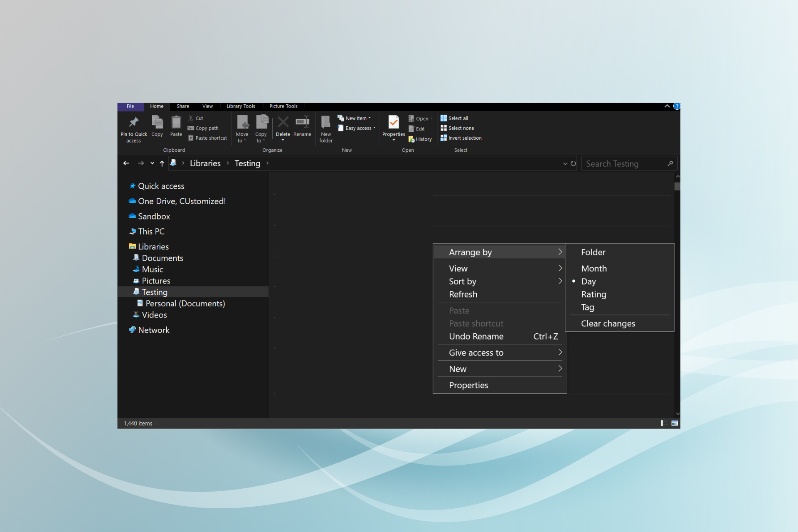Screen dimensions: 798x532
Task: Select Rating in the Arrange by submenu
Action: (x=594, y=294)
